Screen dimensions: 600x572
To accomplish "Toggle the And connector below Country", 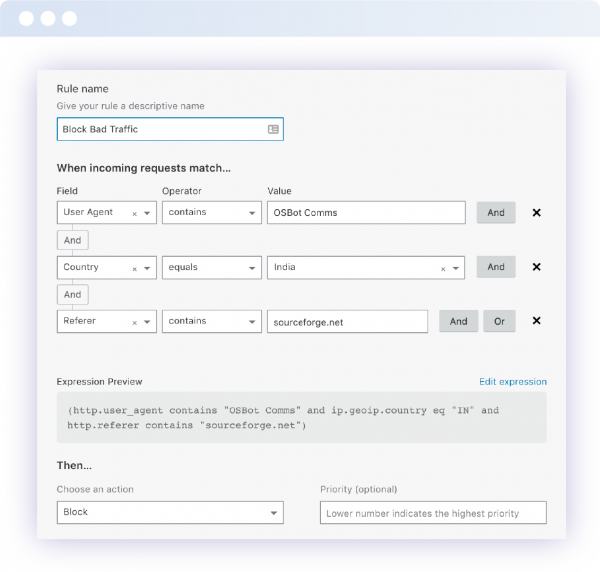I will click(x=73, y=295).
